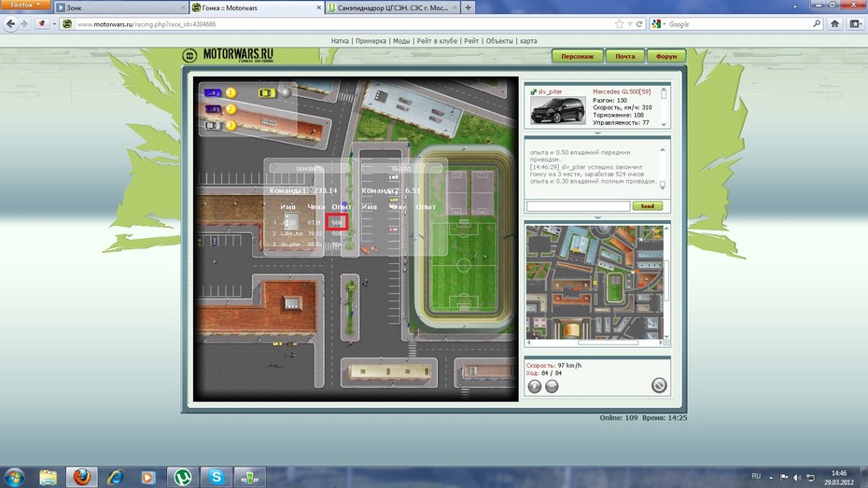Open the address bar history dropdown arrow
This screenshot has height=488, width=868.
click(630, 23)
